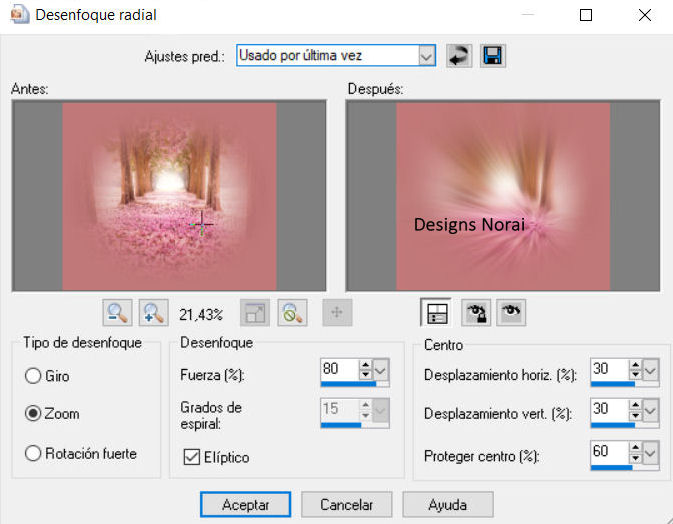Increase Proteger centro with up spinner

(x=636, y=447)
